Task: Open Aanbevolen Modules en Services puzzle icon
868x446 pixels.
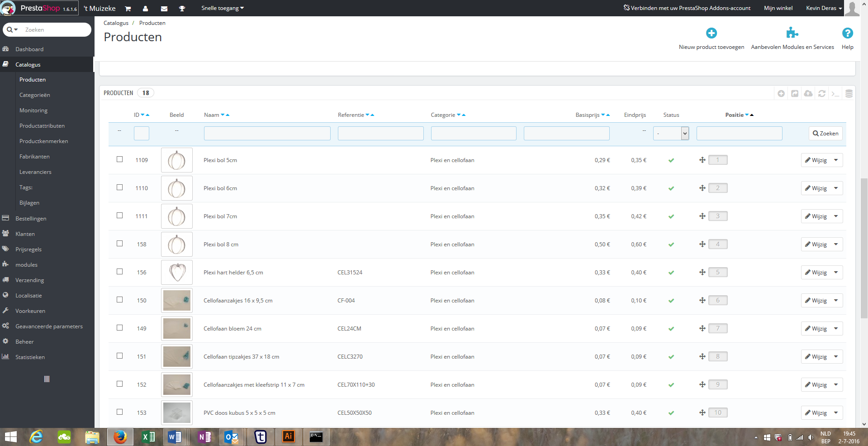Action: click(792, 33)
